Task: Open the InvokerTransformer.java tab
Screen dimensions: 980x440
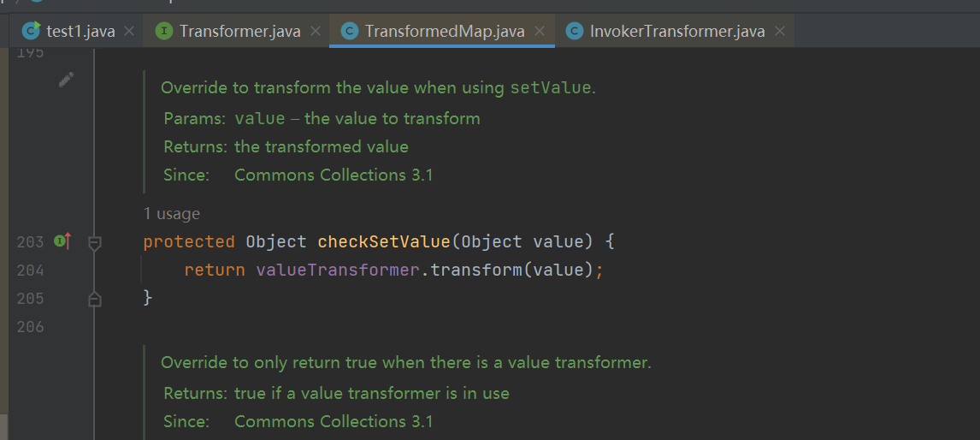Action: 677,32
